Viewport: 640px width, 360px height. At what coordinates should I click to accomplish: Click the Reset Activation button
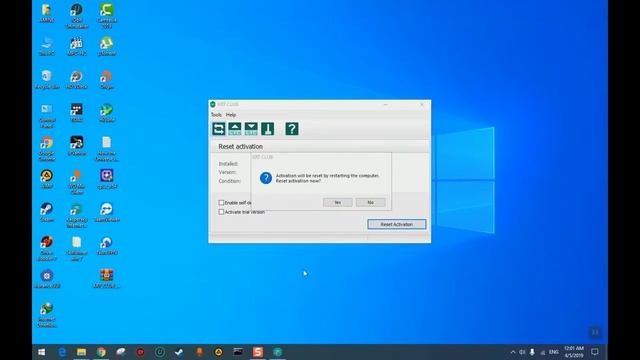[x=397, y=224]
